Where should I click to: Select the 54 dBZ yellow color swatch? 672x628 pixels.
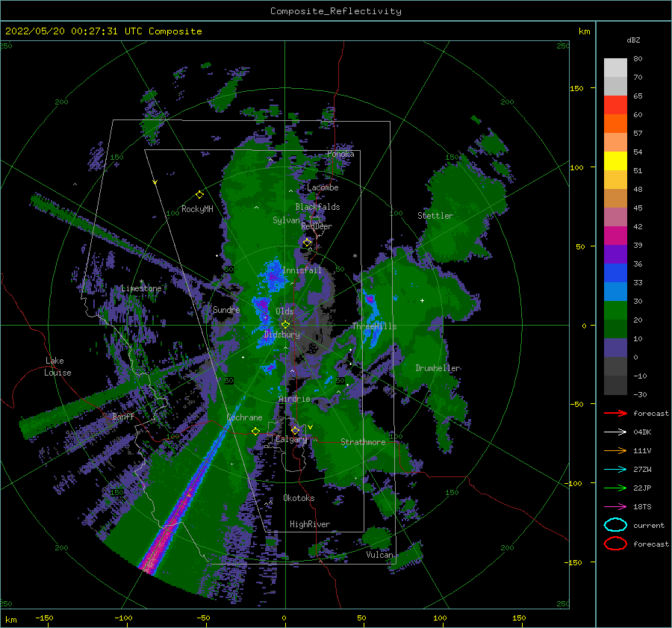tap(615, 161)
